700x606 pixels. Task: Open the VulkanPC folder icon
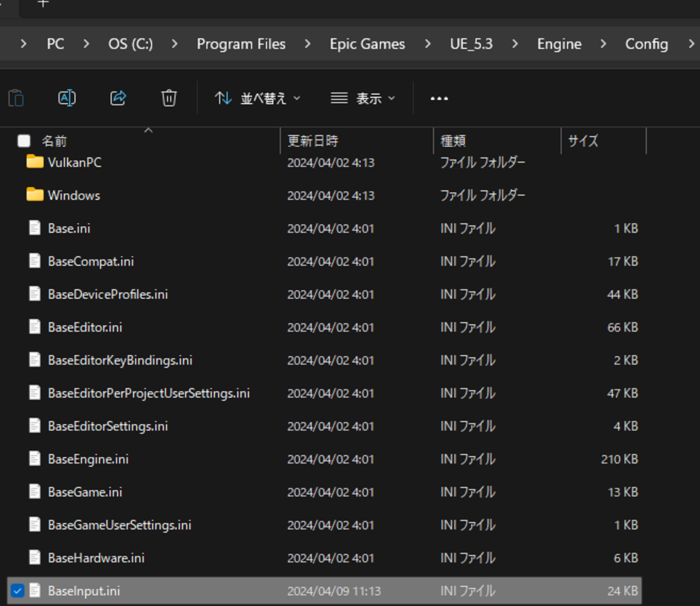pyautogui.click(x=35, y=162)
